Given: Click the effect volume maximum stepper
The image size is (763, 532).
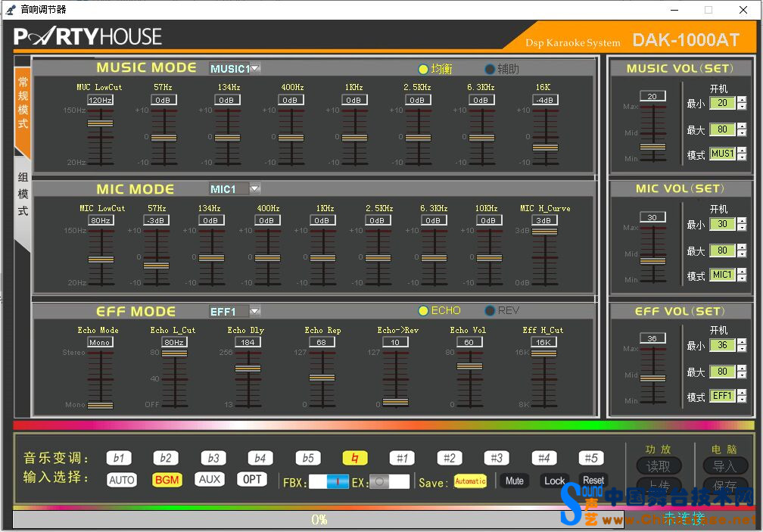Looking at the screenshot, I should 742,372.
